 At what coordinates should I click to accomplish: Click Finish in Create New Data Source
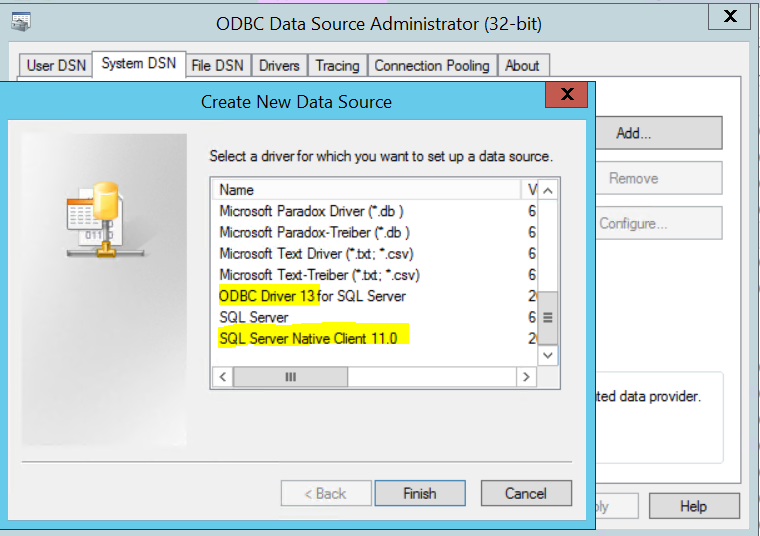click(x=420, y=493)
